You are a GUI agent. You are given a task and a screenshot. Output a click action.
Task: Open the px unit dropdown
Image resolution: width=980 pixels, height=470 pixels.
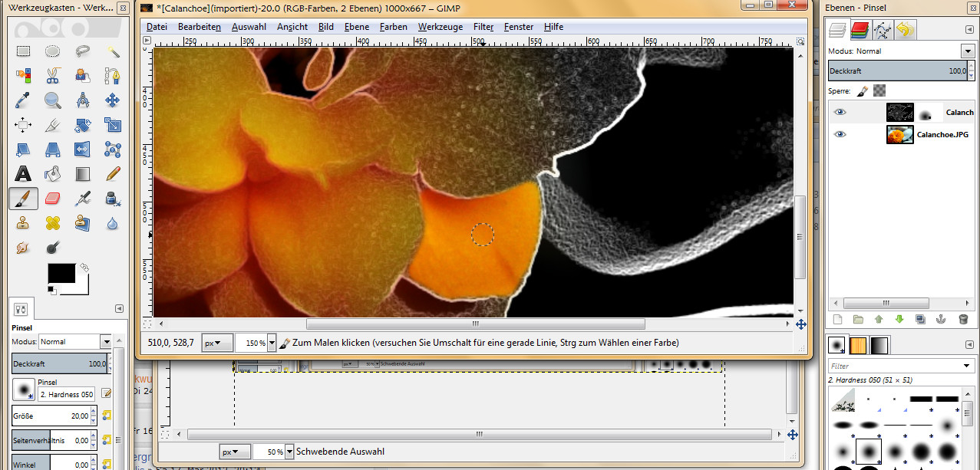(217, 343)
